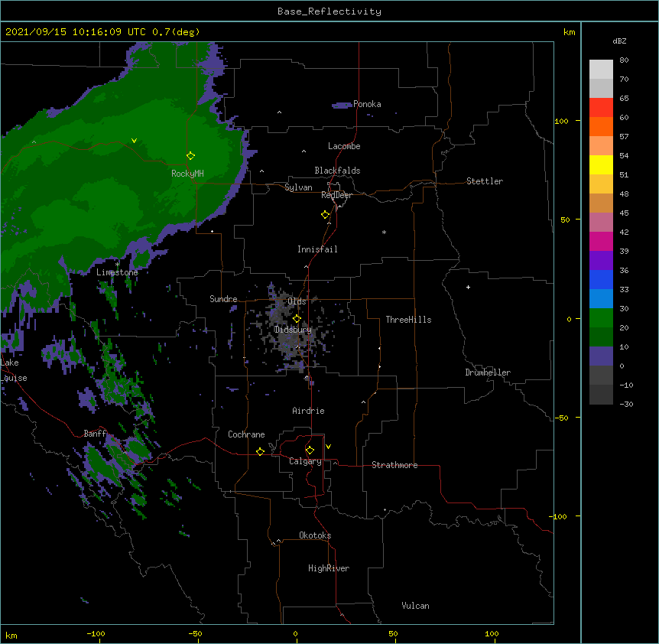Click the Lacombe city label

pyautogui.click(x=344, y=146)
